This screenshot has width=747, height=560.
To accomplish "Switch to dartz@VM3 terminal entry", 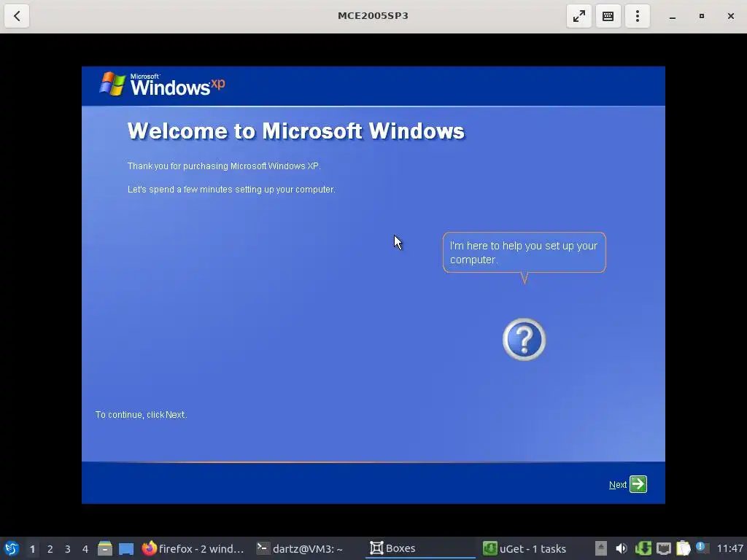I will pyautogui.click(x=300, y=548).
